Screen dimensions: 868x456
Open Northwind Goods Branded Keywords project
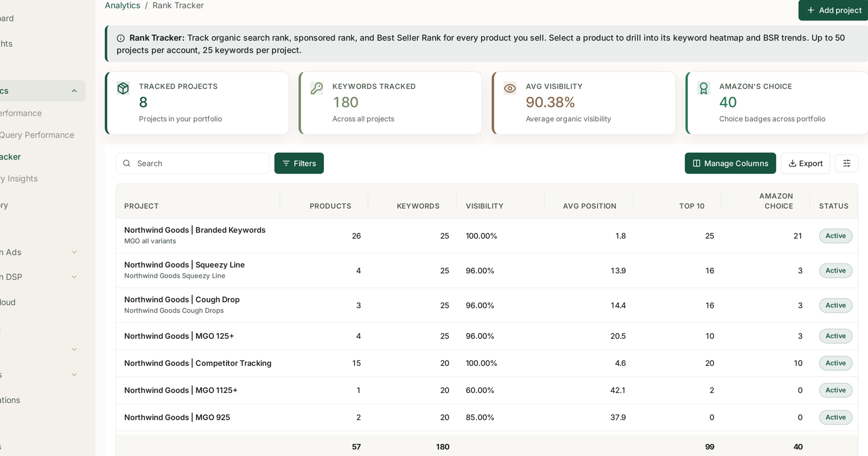point(195,230)
